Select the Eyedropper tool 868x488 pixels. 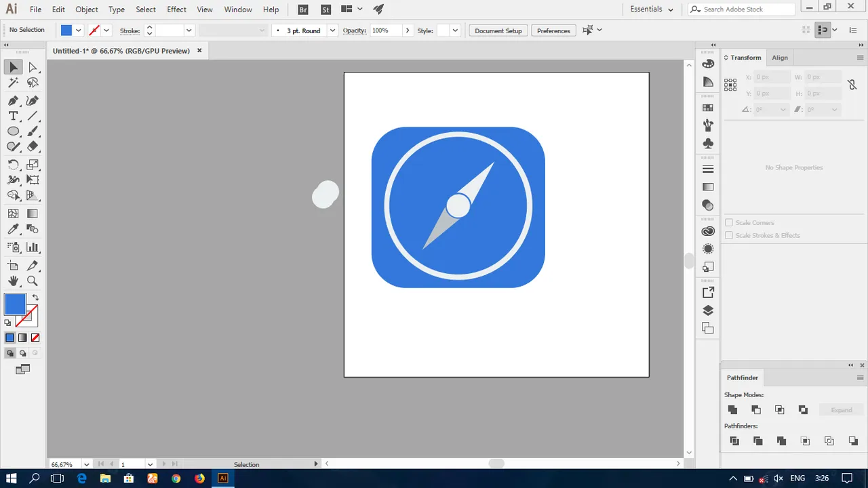coord(14,229)
